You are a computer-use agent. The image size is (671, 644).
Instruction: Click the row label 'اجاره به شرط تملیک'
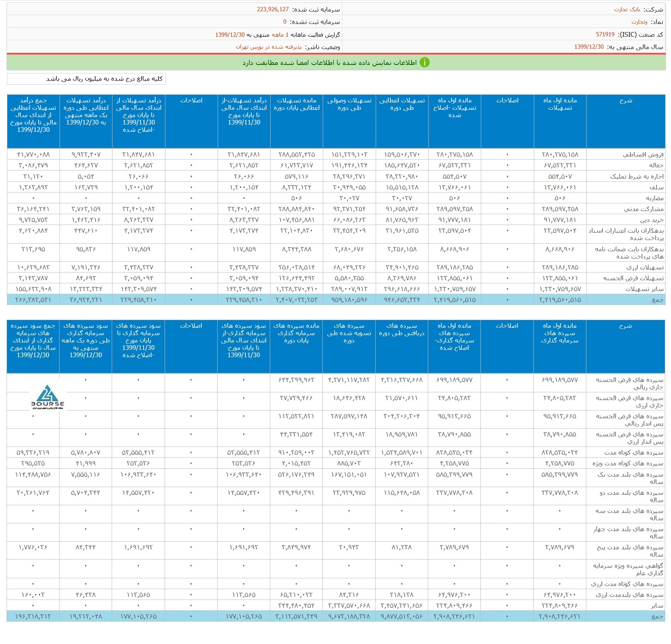click(x=637, y=177)
